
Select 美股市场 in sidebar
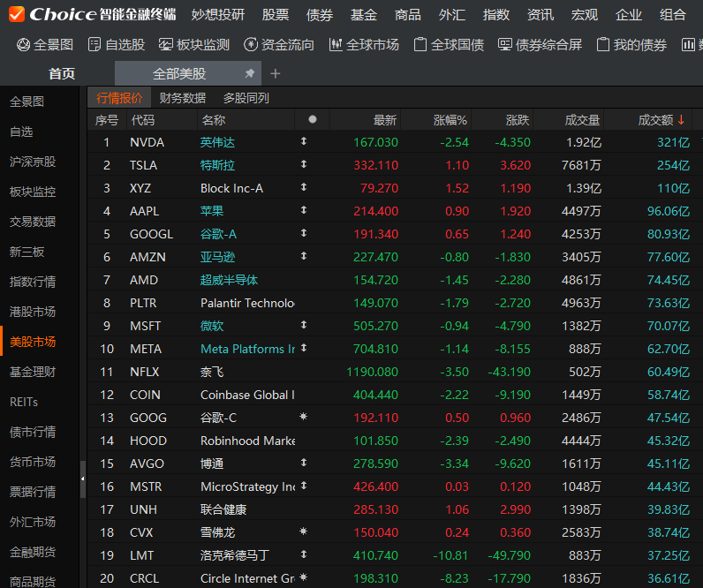click(33, 342)
